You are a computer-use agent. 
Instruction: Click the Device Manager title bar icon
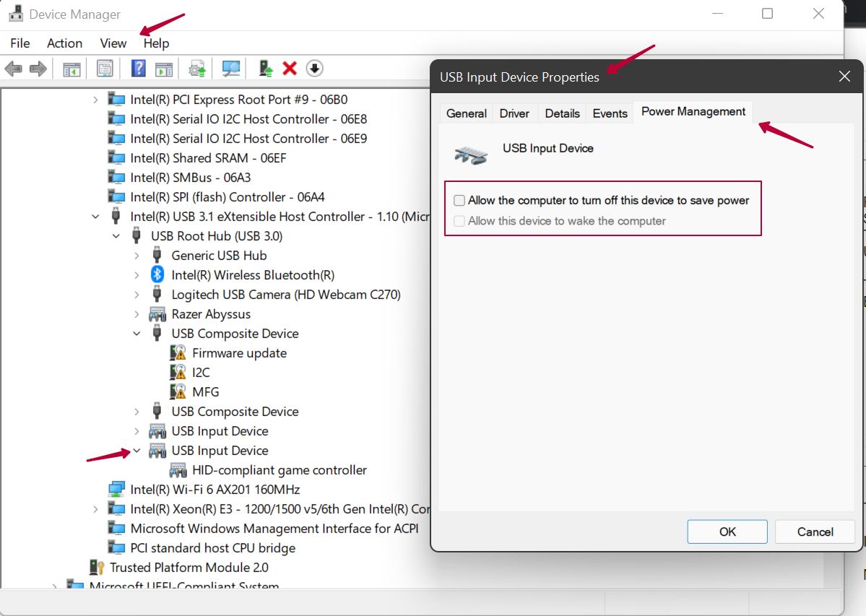(x=16, y=14)
